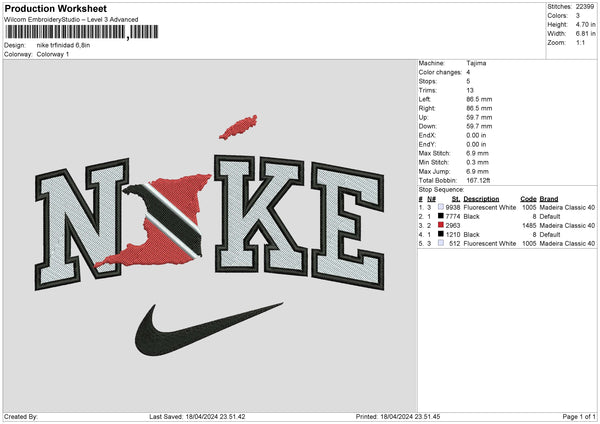Click stitch count 1210 in stop row 4

tap(453, 235)
